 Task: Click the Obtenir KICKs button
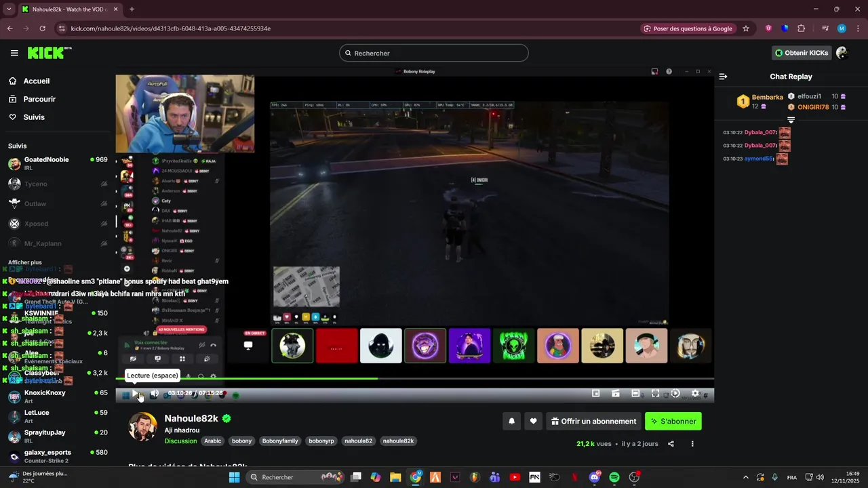tap(802, 53)
